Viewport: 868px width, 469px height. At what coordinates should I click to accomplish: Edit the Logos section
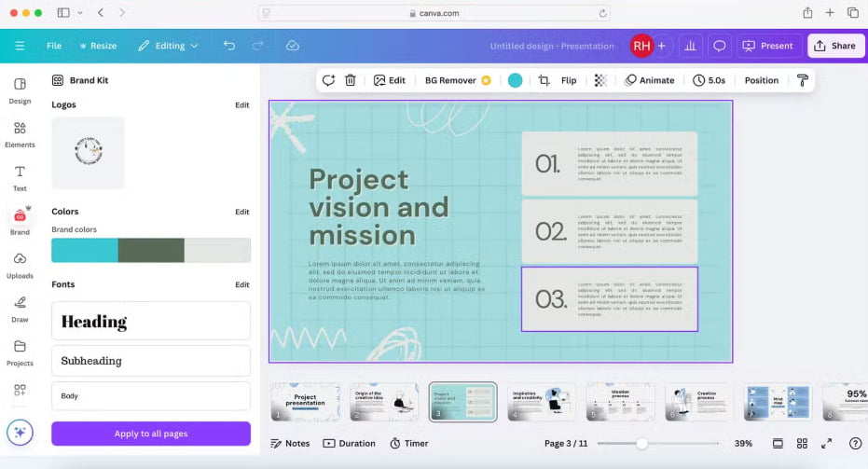pyautogui.click(x=241, y=105)
